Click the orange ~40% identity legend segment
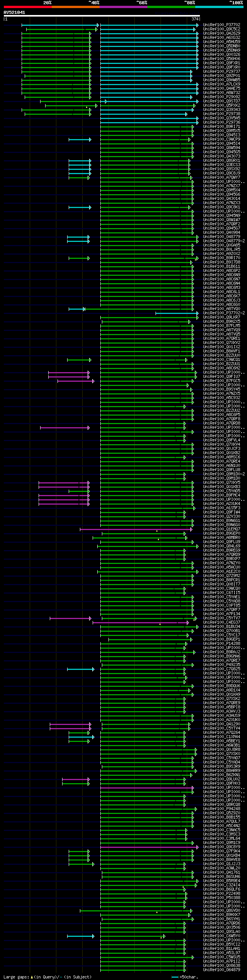 point(75,7)
